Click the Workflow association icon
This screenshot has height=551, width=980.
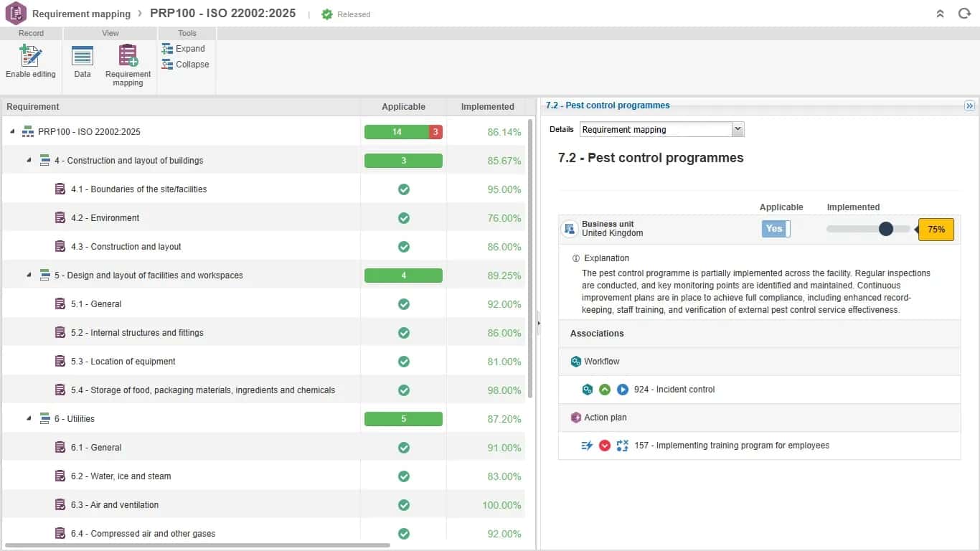coord(575,362)
